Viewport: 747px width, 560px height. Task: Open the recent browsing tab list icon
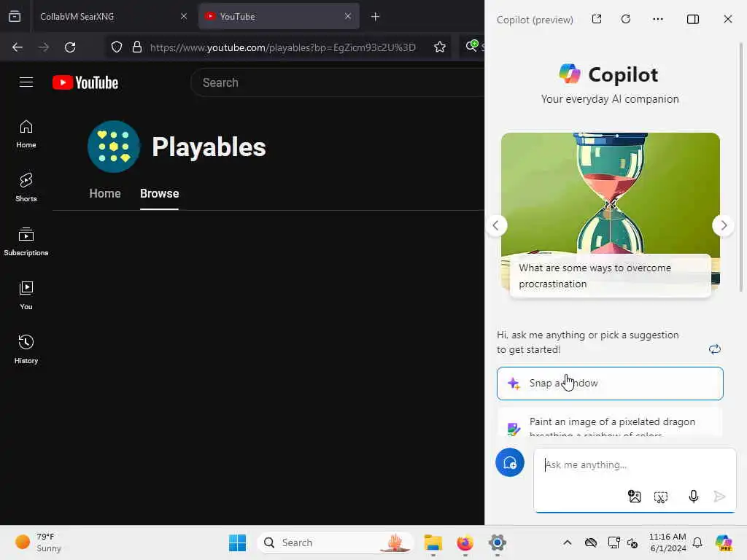15,17
